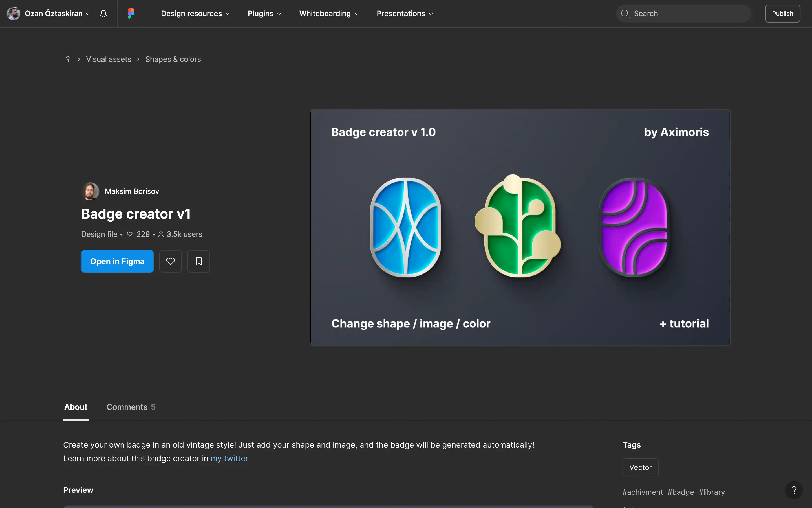
Task: Focus the Search input field
Action: click(x=683, y=14)
